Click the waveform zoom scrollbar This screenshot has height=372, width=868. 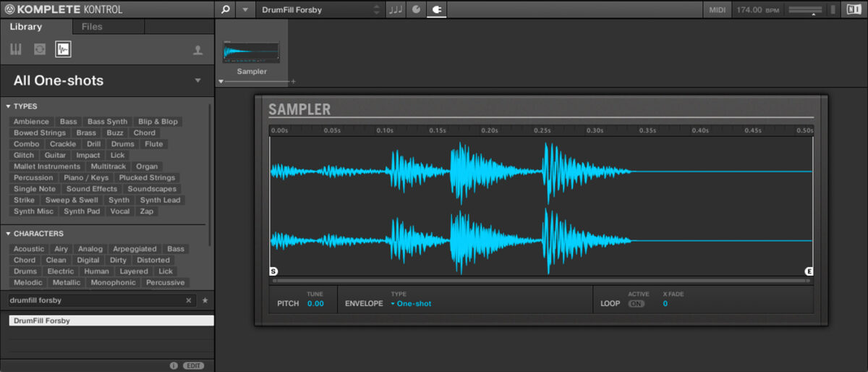(x=541, y=279)
